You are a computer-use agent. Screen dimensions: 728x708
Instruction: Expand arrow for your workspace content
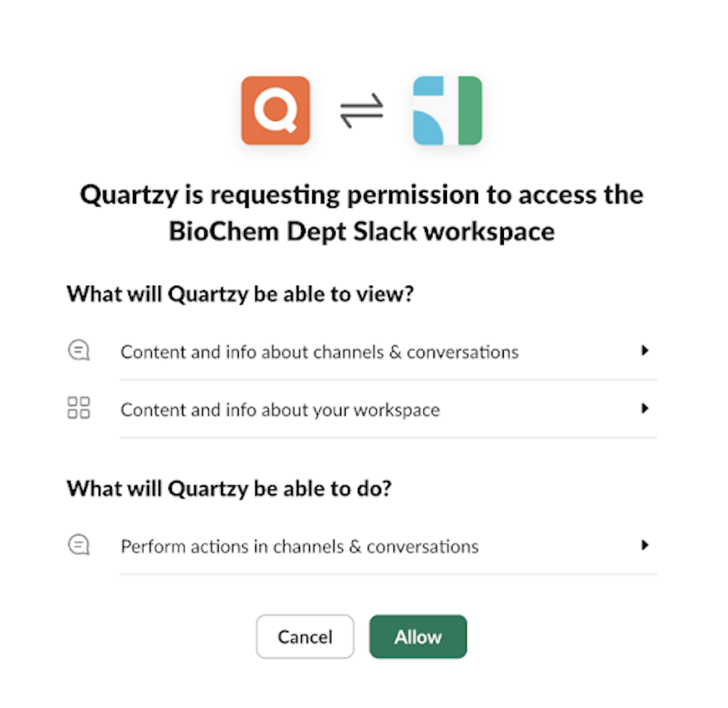click(644, 409)
